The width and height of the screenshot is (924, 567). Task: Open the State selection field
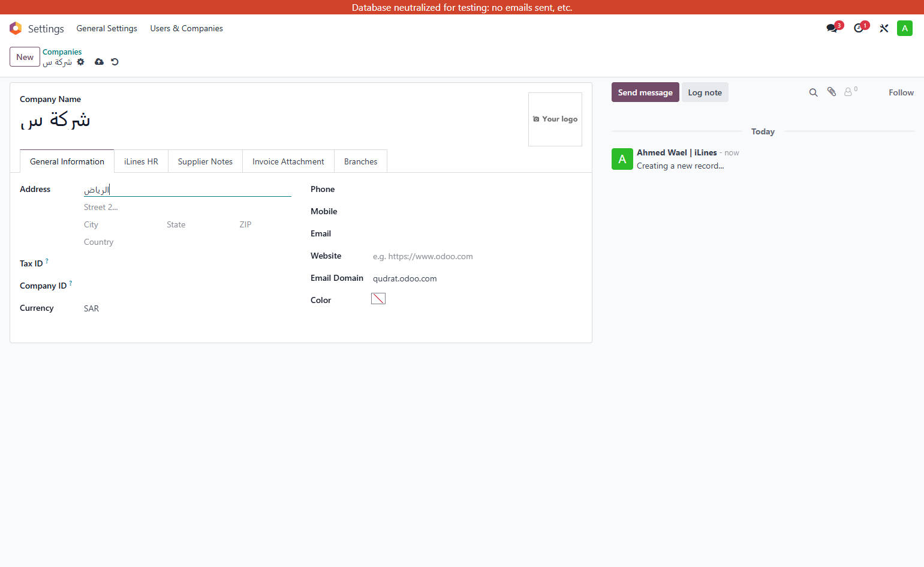click(199, 224)
